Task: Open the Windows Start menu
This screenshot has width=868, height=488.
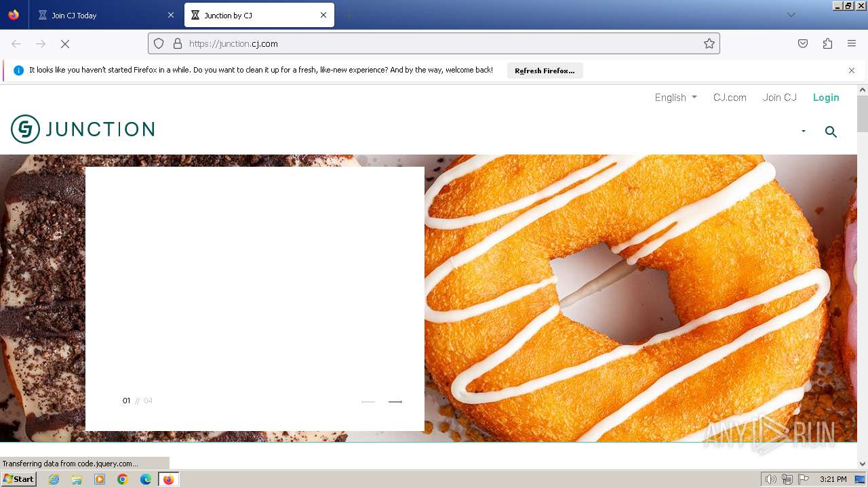Action: (18, 479)
